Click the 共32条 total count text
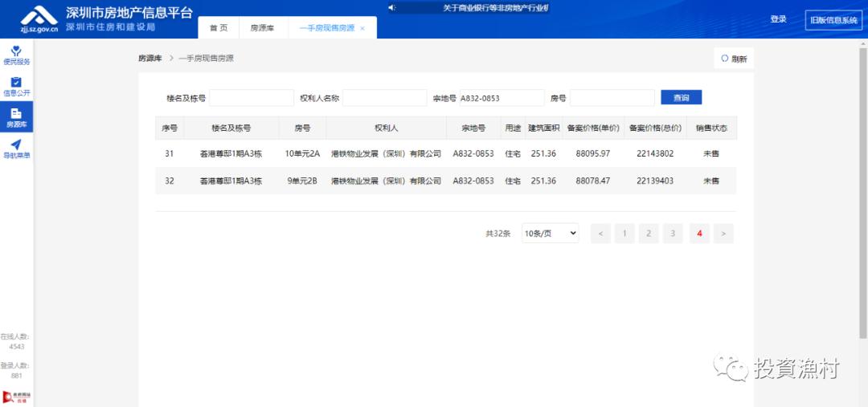The image size is (868, 407). pyautogui.click(x=497, y=234)
